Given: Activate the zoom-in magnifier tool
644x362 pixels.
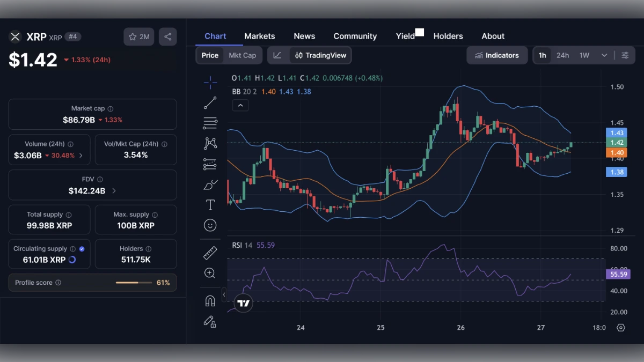Looking at the screenshot, I should pyautogui.click(x=210, y=273).
